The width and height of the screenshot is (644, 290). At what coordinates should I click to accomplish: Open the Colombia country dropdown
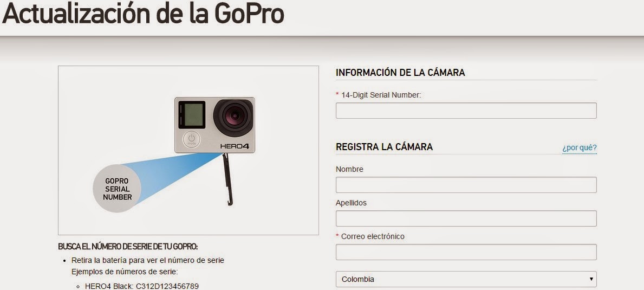click(466, 279)
